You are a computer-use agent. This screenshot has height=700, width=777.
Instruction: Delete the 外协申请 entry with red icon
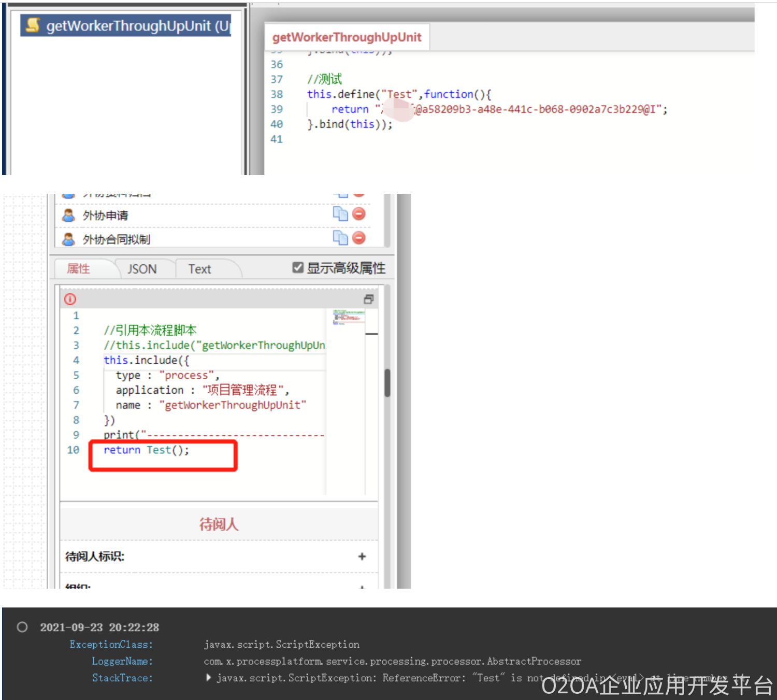[x=359, y=214]
